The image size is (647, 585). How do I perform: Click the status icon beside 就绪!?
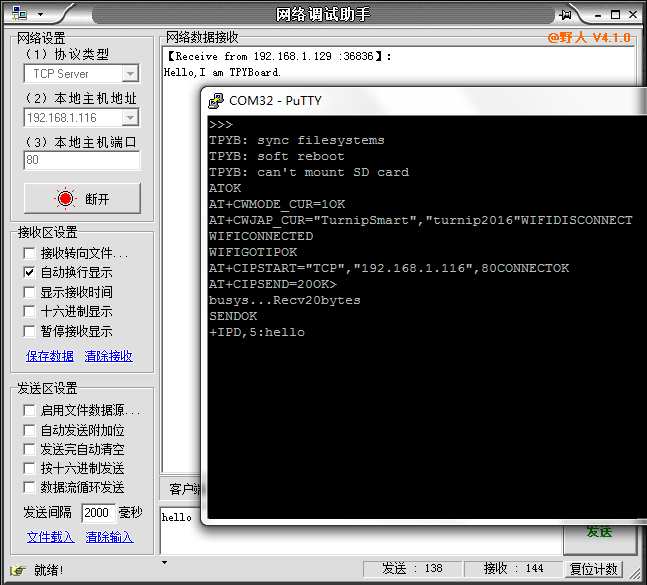pos(17,569)
